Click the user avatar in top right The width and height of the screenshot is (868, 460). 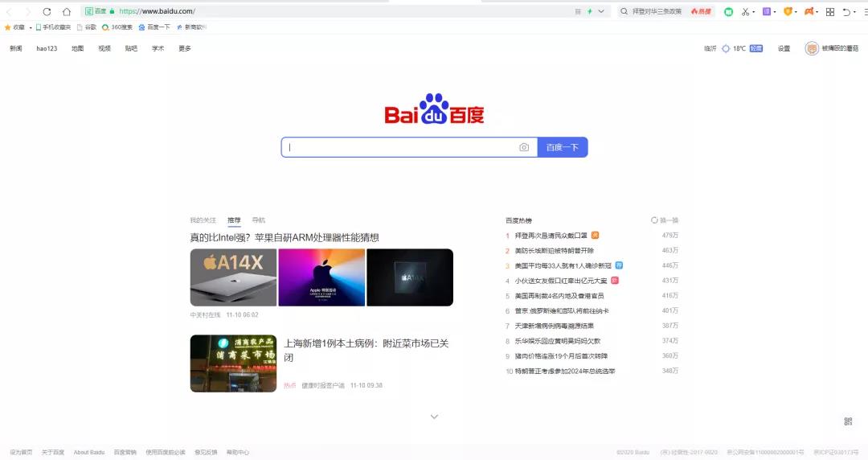[x=812, y=49]
